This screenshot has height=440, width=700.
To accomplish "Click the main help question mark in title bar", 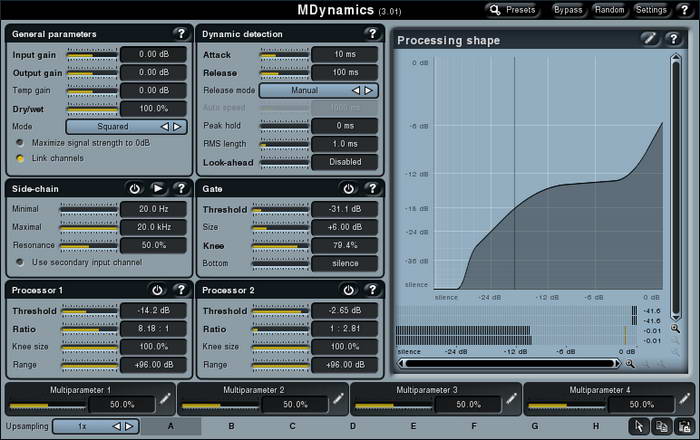I will (684, 9).
